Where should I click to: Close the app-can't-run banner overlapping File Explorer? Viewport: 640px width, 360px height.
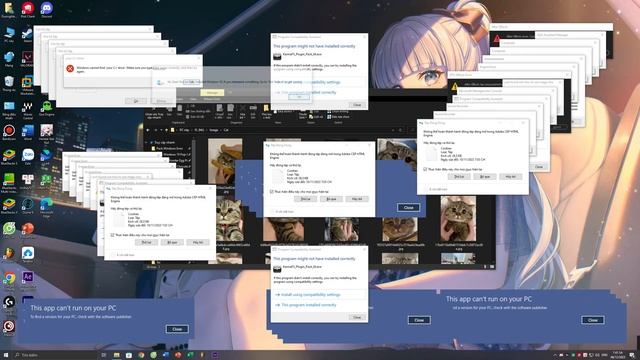[x=409, y=207]
